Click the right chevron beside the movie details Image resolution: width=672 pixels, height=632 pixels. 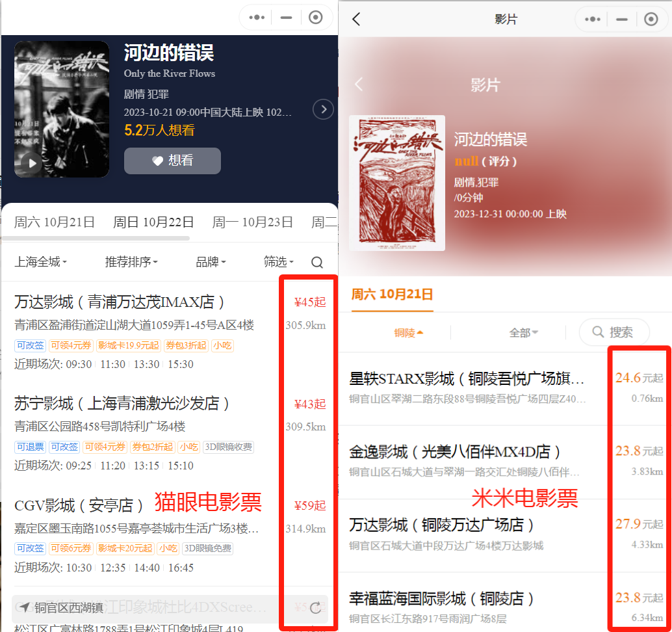tap(323, 109)
